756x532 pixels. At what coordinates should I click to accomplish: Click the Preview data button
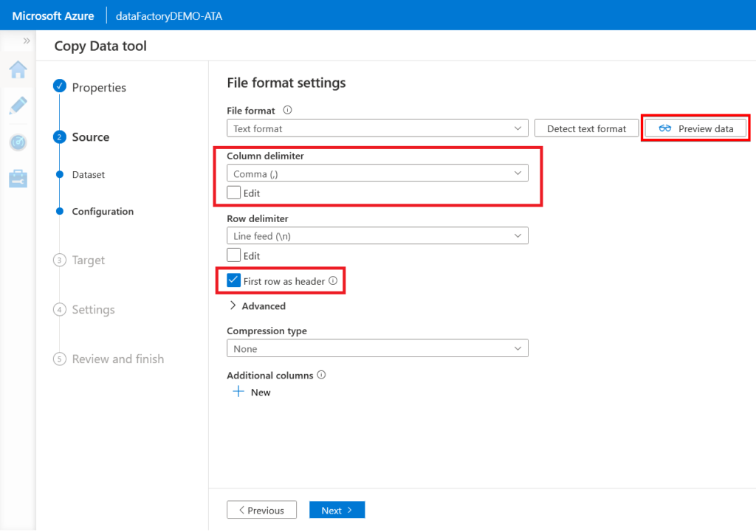(x=696, y=128)
